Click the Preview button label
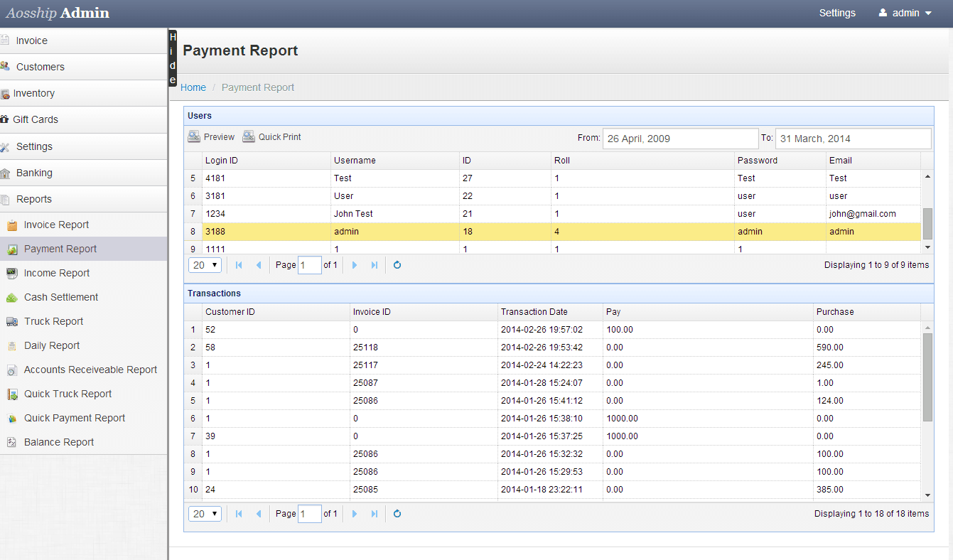953x560 pixels. click(219, 136)
